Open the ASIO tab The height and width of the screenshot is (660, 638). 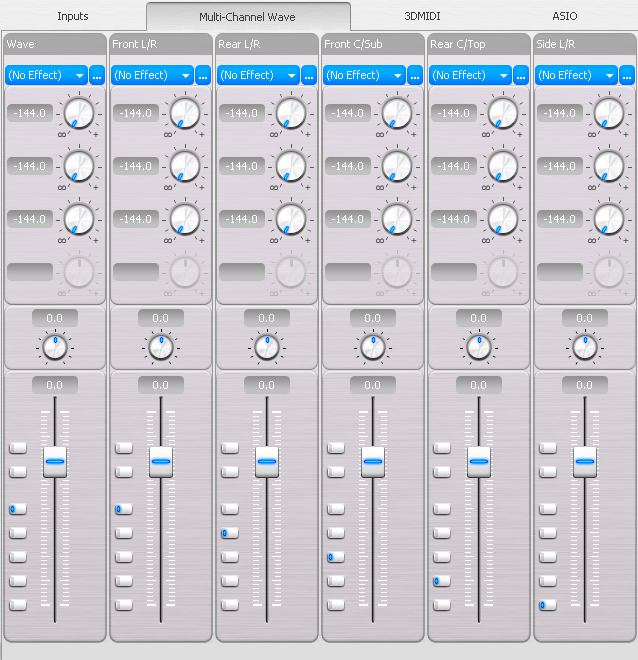pos(565,16)
